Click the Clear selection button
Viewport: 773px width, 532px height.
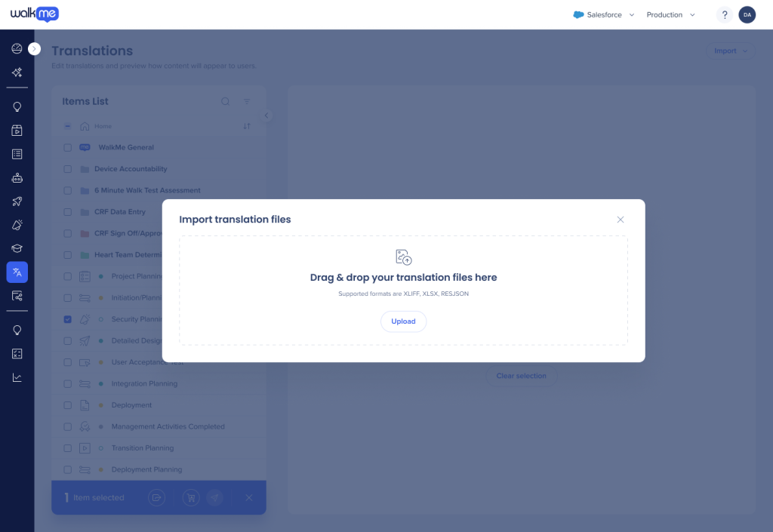[521, 376]
